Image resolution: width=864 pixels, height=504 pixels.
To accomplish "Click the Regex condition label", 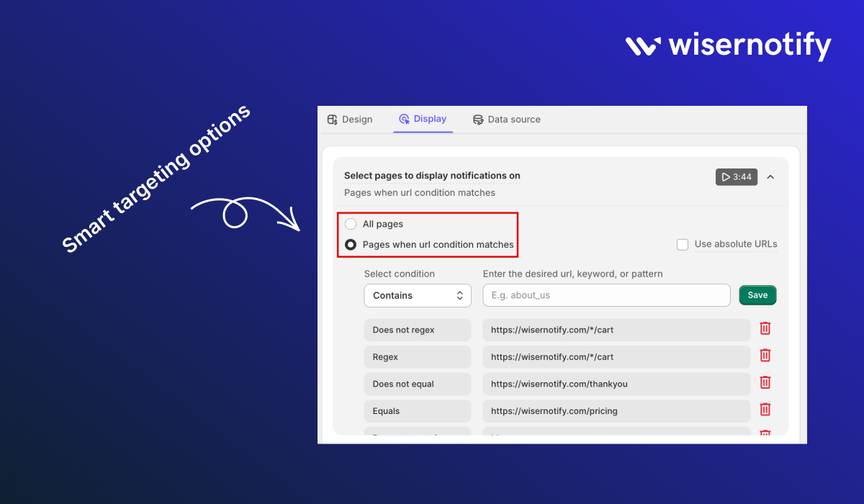I will (x=418, y=357).
